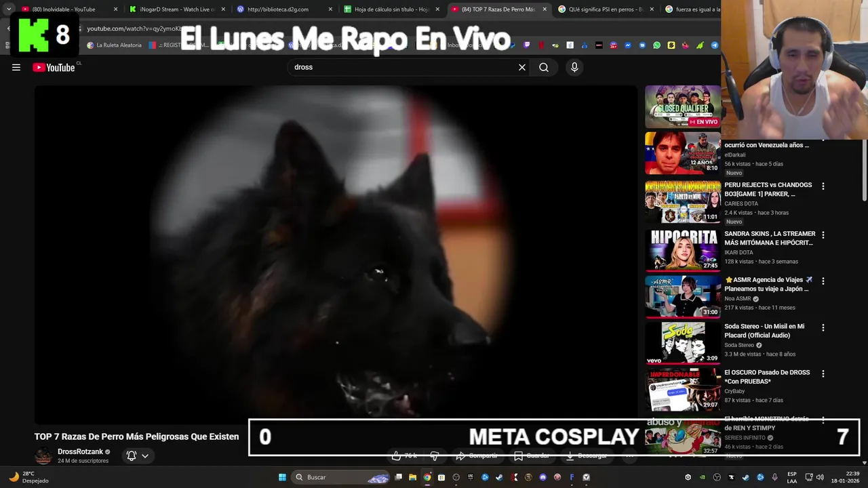
Task: Switch to the iNogarD Stream tab
Action: (177, 9)
